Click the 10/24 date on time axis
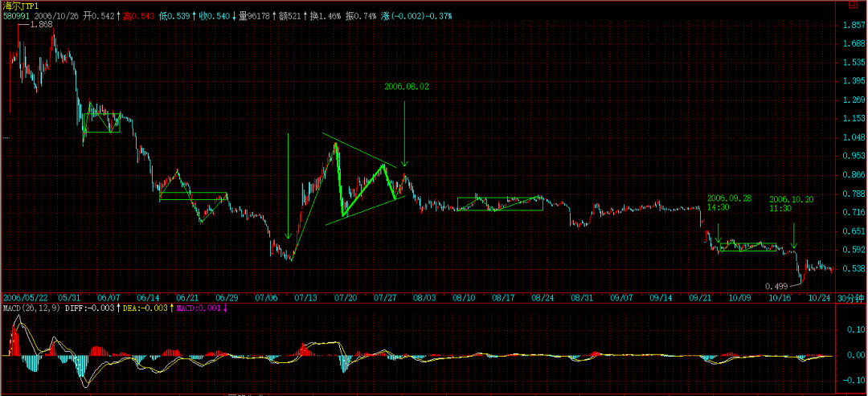This screenshot has height=396, width=868. 818,297
